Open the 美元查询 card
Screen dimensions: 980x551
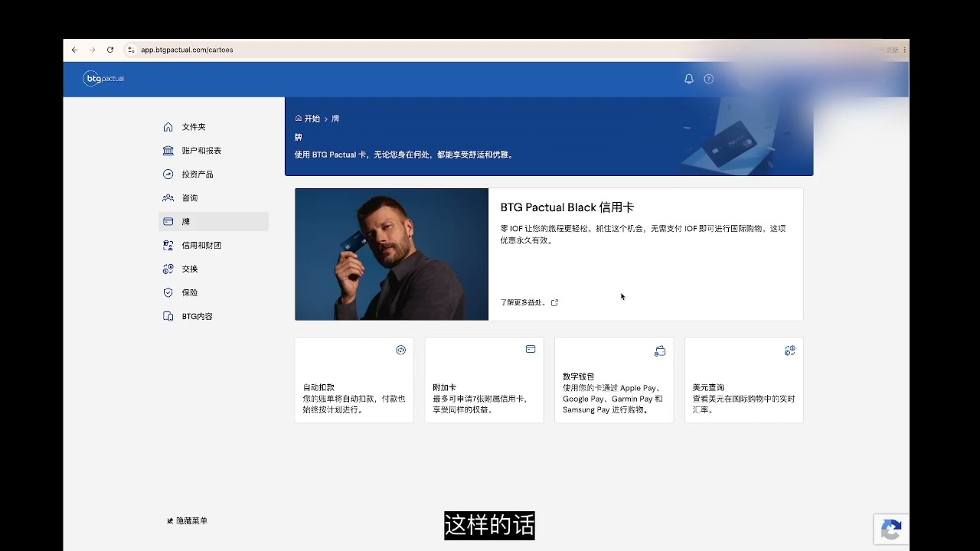click(744, 380)
